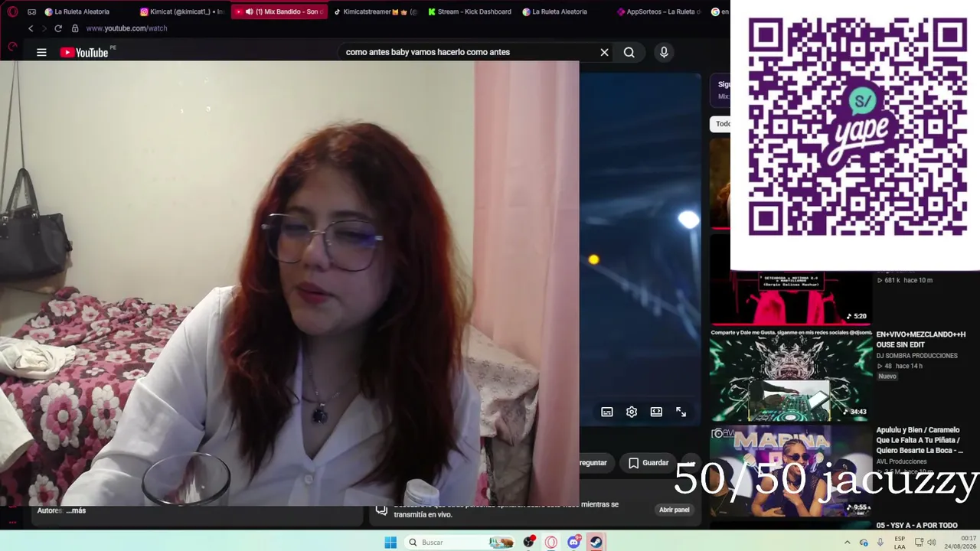Open OBS Studio from the taskbar
Screen dimensions: 980x551
[x=529, y=543]
